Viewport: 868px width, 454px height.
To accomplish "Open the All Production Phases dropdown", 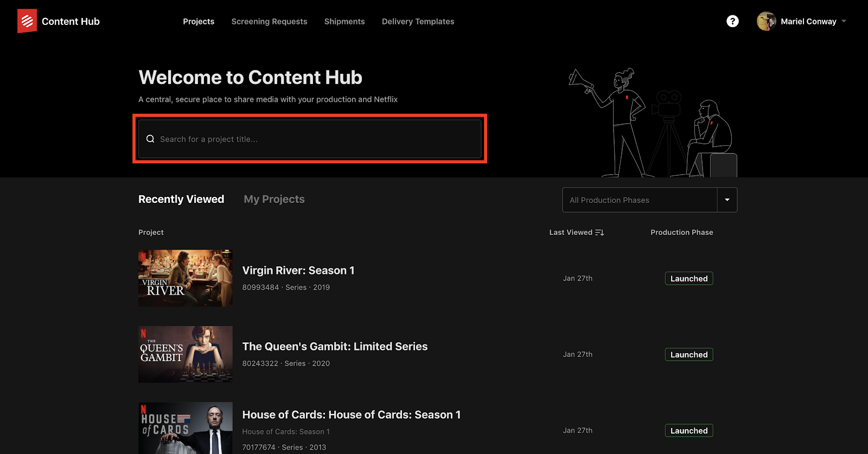I will [649, 200].
